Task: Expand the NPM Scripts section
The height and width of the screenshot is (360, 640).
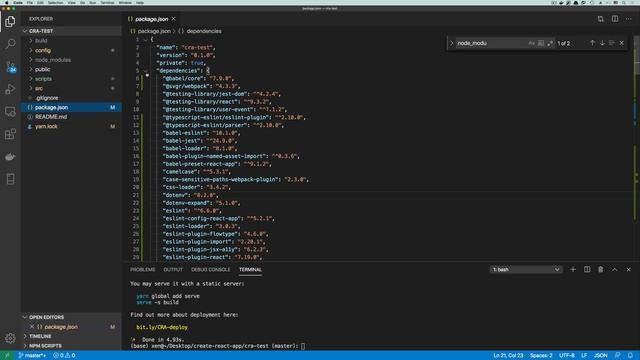Action: coord(71,346)
